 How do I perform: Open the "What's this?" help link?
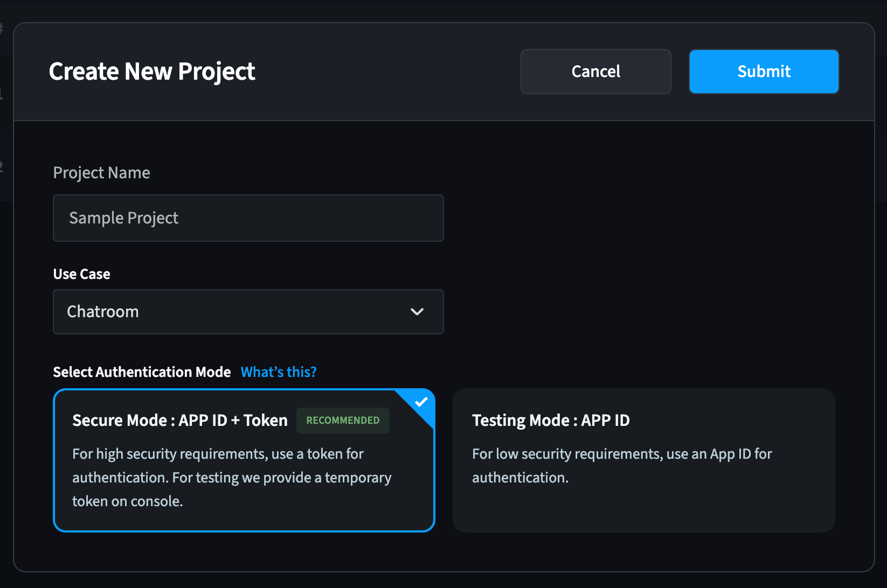pos(278,372)
